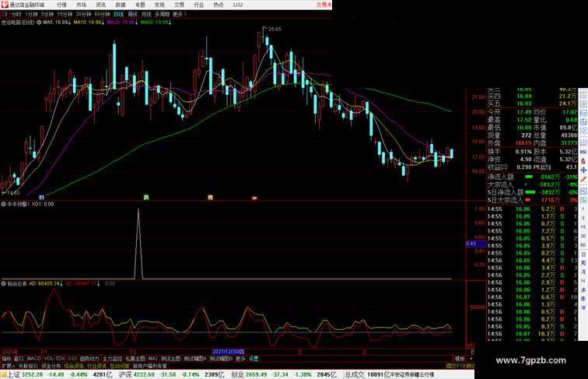Click the 窗口 button in indicator bar
This screenshot has width=588, height=379.
(x=19, y=359)
